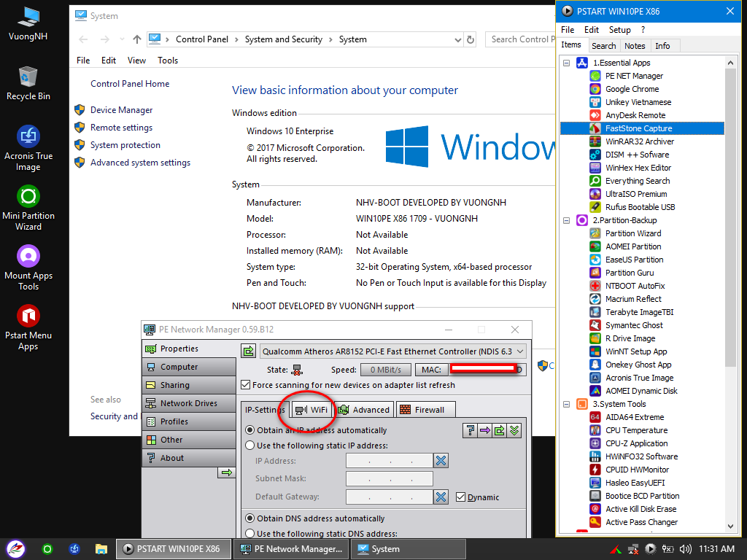Launch AOMEI Partition entry
This screenshot has height=560, width=747.
point(632,246)
